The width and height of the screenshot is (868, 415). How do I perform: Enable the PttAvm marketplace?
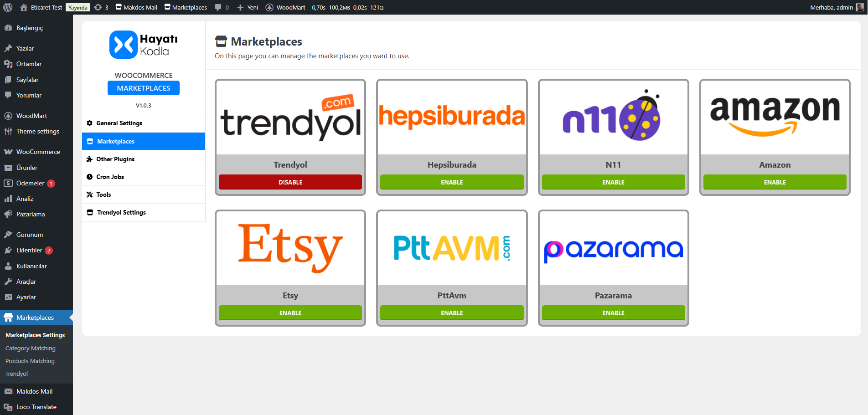pyautogui.click(x=452, y=313)
